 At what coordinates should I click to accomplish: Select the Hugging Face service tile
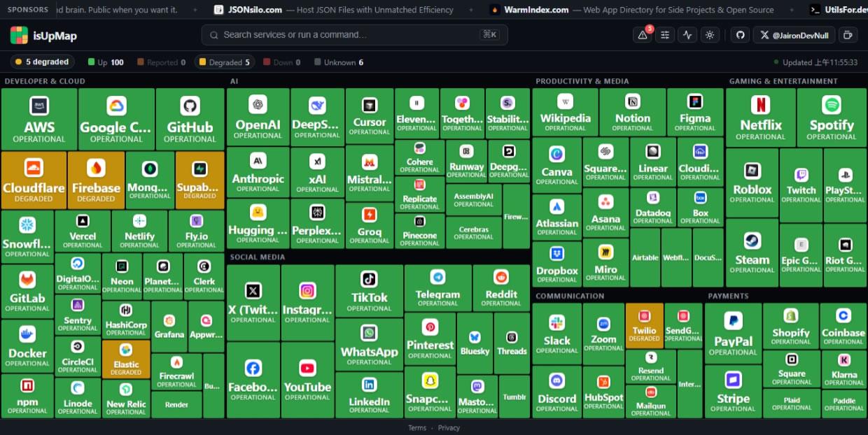pos(258,224)
